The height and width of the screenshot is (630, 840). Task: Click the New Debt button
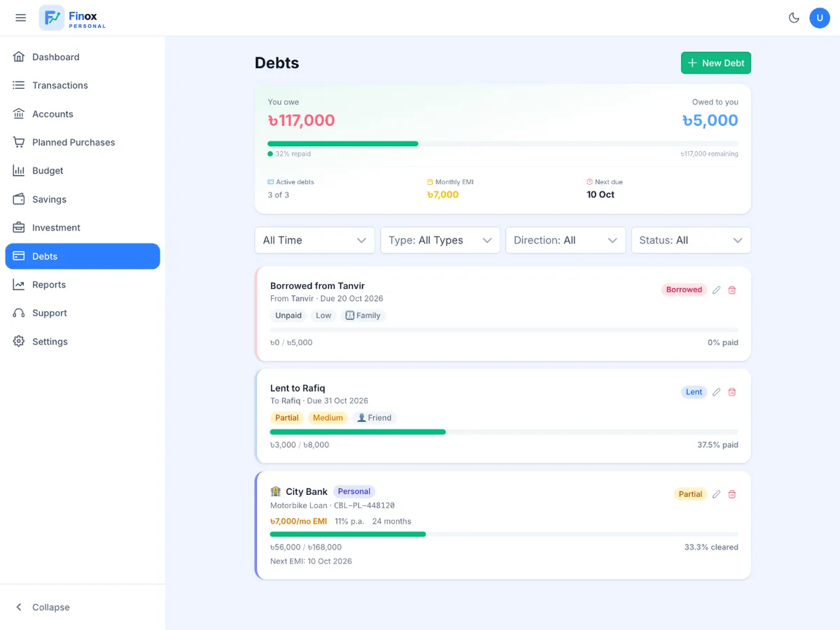coord(716,63)
